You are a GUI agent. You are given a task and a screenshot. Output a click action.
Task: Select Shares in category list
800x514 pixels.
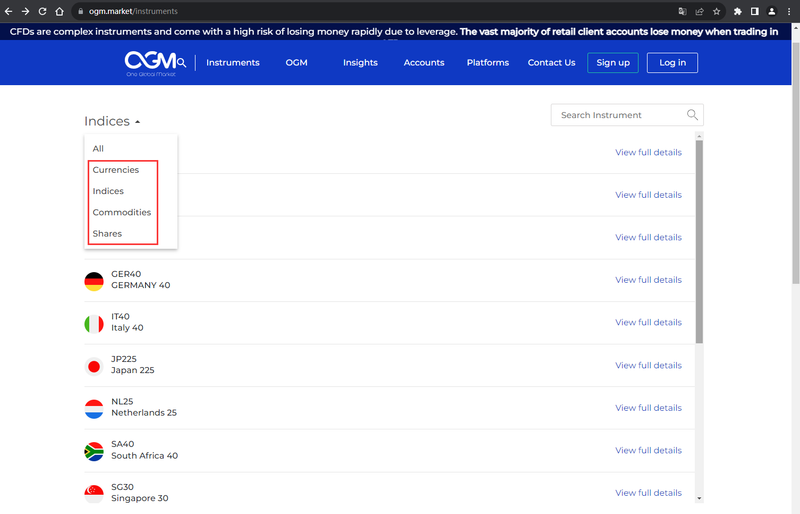click(x=107, y=234)
